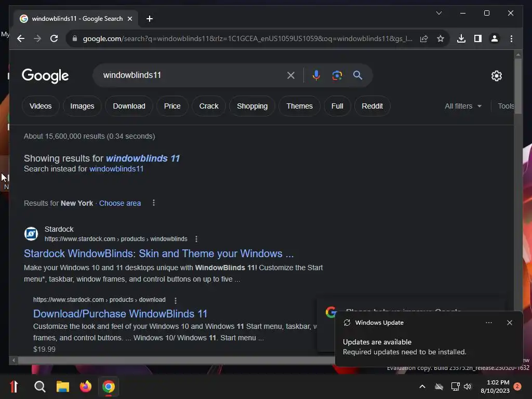Follow the 'windowblinds 11' corrected query link
Viewport: 532px width, 399px height.
point(142,158)
